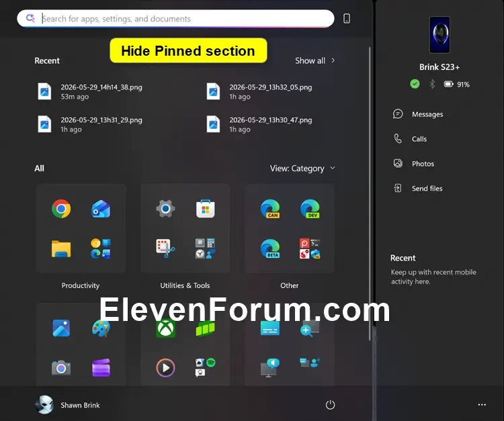
Task: Launch the Outlook app icon
Action: click(x=101, y=209)
